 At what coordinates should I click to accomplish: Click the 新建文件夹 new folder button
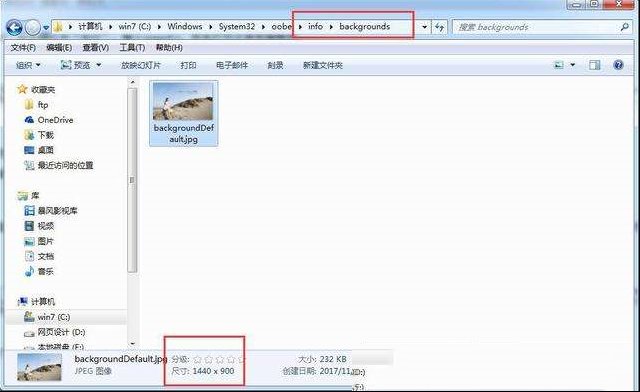(322, 65)
